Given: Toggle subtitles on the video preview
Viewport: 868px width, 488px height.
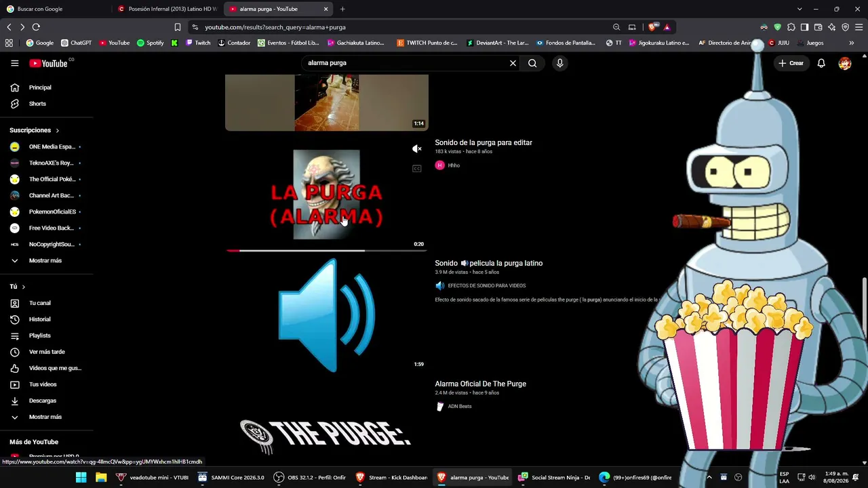Looking at the screenshot, I should point(417,169).
